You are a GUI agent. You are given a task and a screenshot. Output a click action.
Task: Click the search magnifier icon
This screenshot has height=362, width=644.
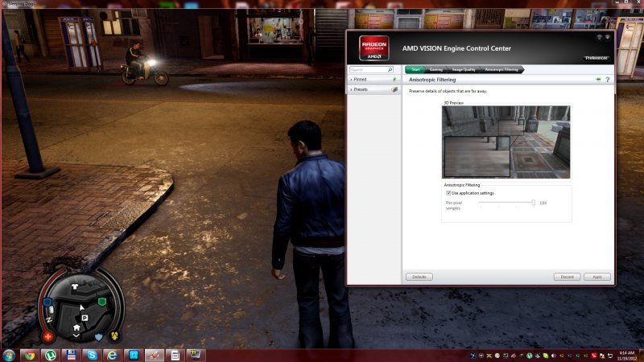point(390,70)
